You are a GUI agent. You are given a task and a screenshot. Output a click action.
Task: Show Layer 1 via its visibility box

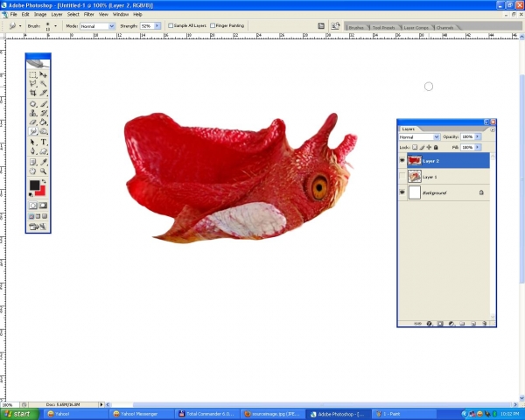(402, 177)
